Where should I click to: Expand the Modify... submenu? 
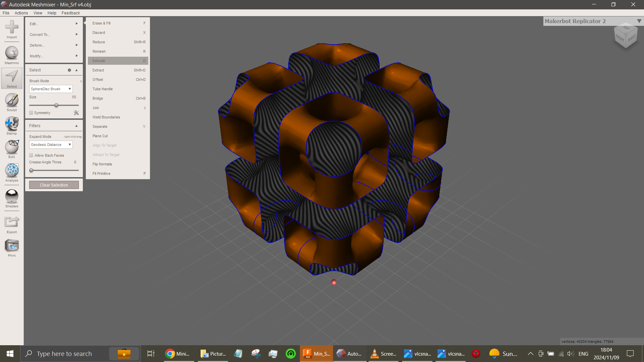tap(54, 56)
